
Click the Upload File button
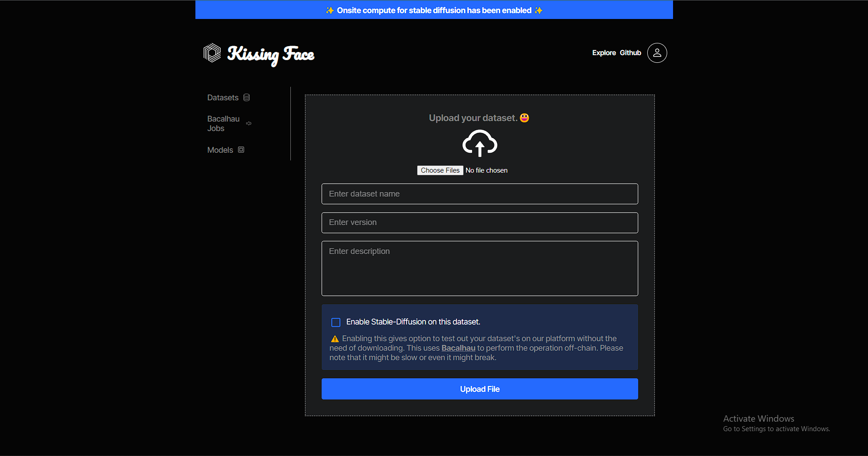coord(480,389)
